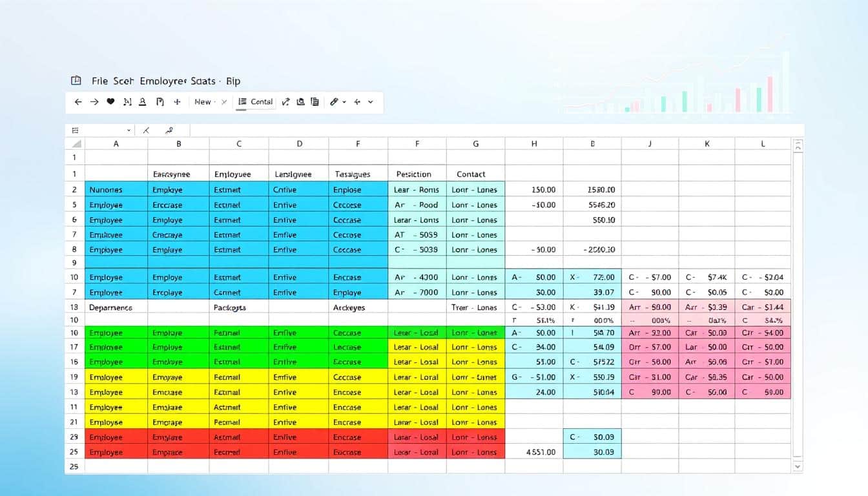Select column K header
This screenshot has width=868, height=496.
pos(707,144)
